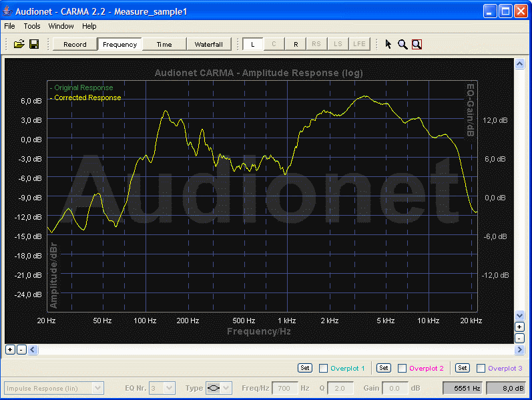Click Set button for Overplot 3
The height and width of the screenshot is (400, 532).
pos(463,368)
